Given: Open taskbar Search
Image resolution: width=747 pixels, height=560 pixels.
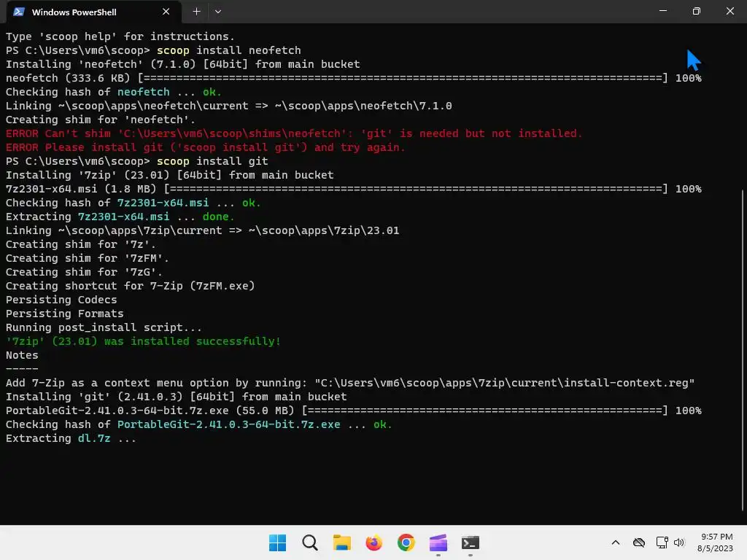Looking at the screenshot, I should [309, 542].
